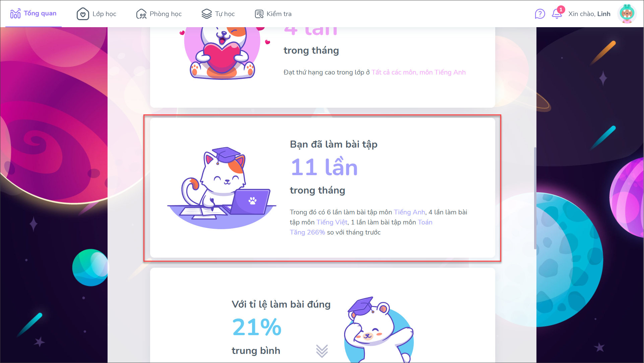Image resolution: width=644 pixels, height=363 pixels.
Task: Click the Kiểm tra icon
Action: [x=259, y=14]
